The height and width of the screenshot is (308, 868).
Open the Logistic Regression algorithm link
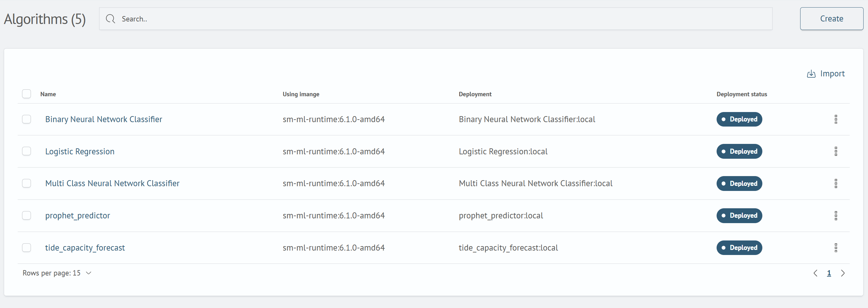tap(80, 151)
